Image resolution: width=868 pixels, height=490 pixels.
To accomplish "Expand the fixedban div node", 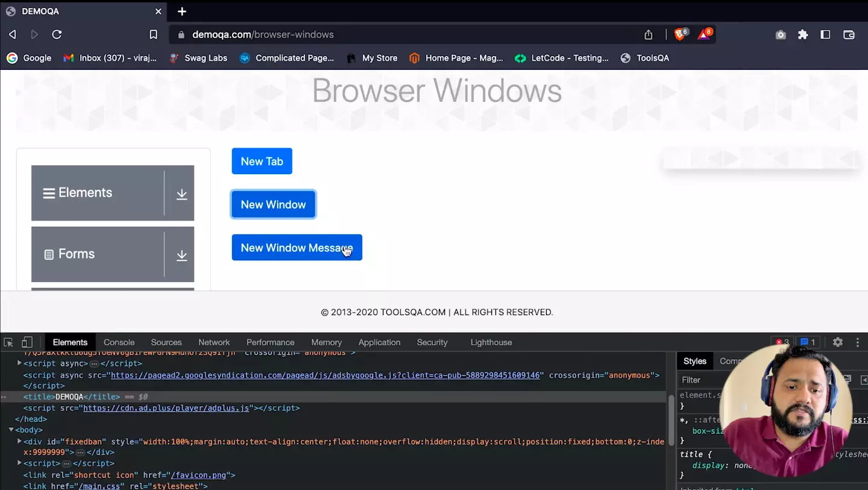I will (x=19, y=441).
